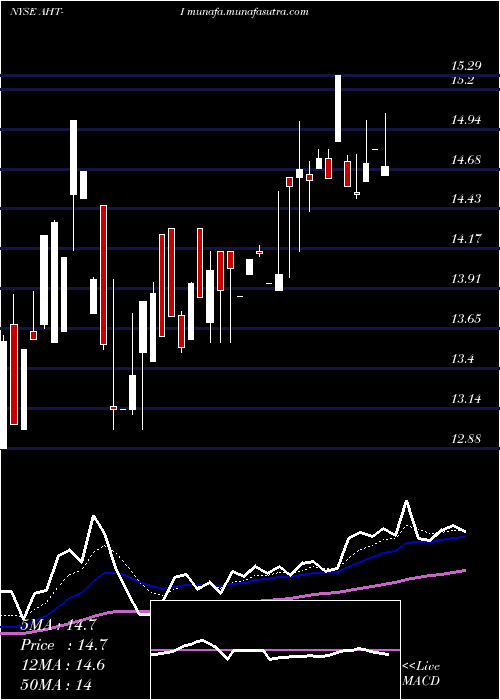Click the 14.68 price axis label
Screen dimensions: 500x700
tap(466, 159)
